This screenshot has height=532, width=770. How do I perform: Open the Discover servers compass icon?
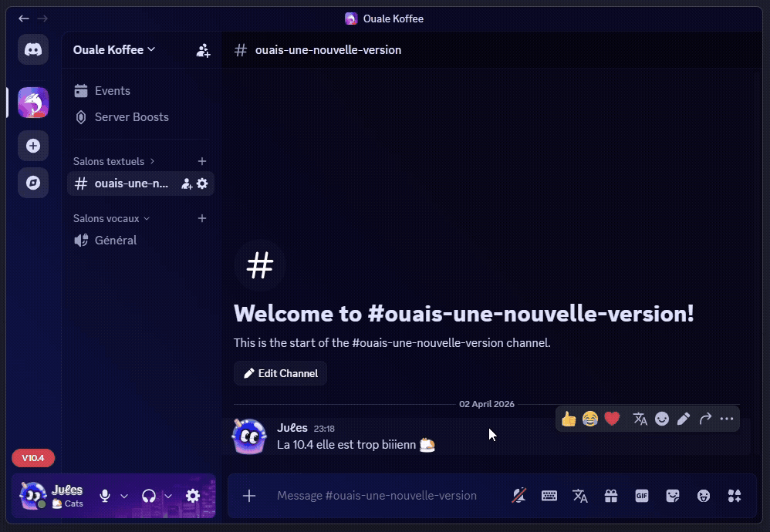pyautogui.click(x=33, y=183)
